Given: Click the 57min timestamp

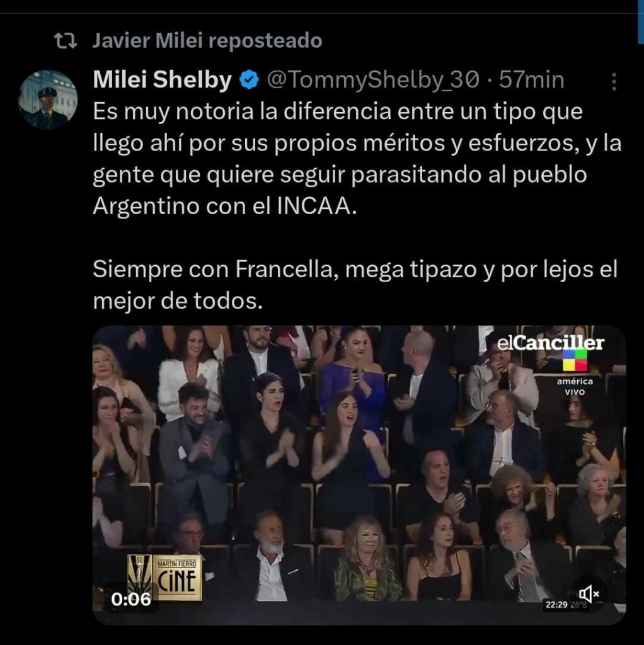Looking at the screenshot, I should 531,80.
